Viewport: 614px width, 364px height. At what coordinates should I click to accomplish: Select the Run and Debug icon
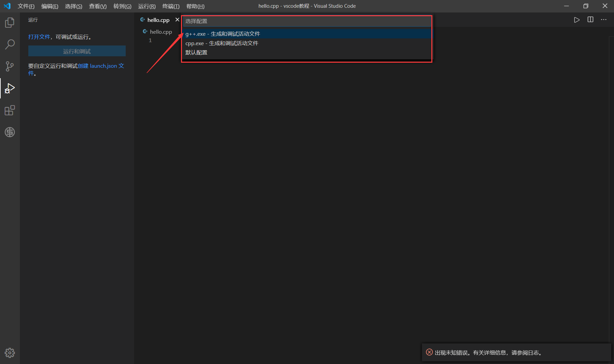10,88
